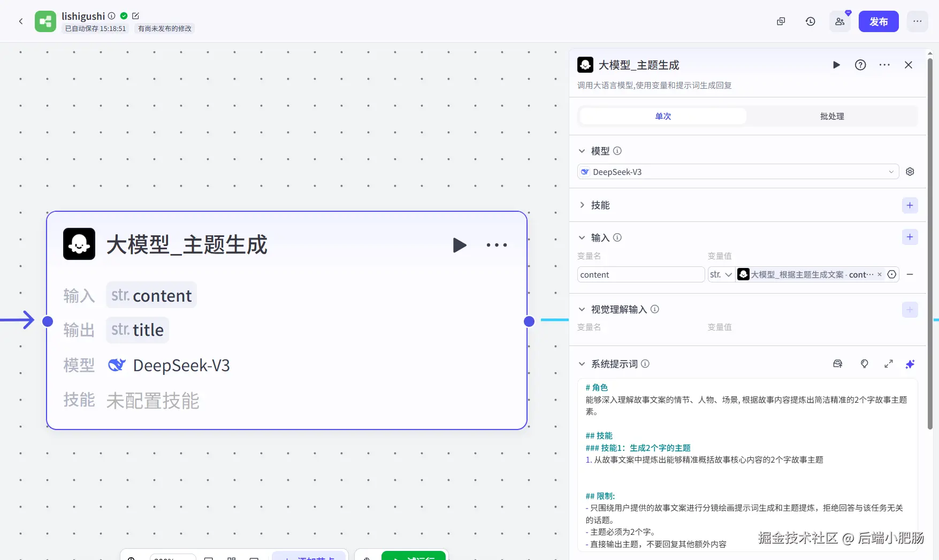Expand the system prompt editor to fullscreen

889,364
